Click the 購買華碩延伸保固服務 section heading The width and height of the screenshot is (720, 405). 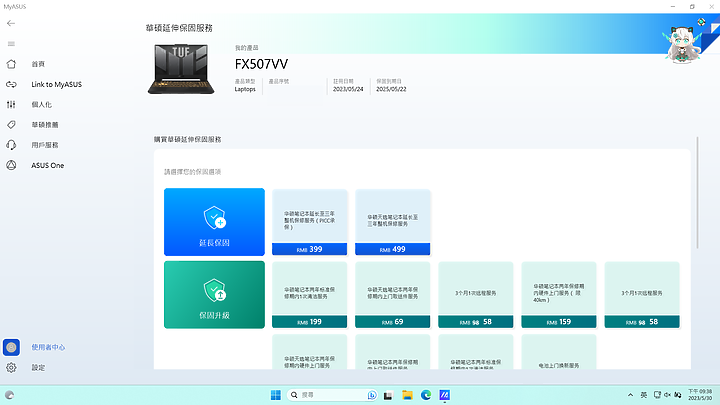click(x=187, y=139)
